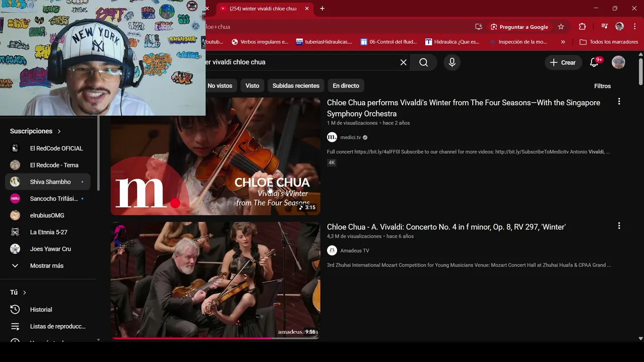The width and height of the screenshot is (644, 362).
Task: Click the El RedCode OFICIAL channel avatar
Action: coord(15,148)
